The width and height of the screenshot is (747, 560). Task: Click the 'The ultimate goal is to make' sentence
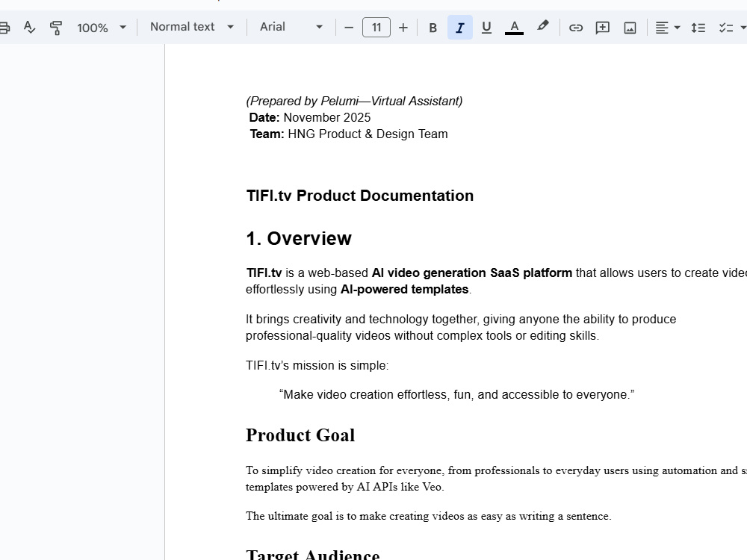pyautogui.click(x=428, y=516)
